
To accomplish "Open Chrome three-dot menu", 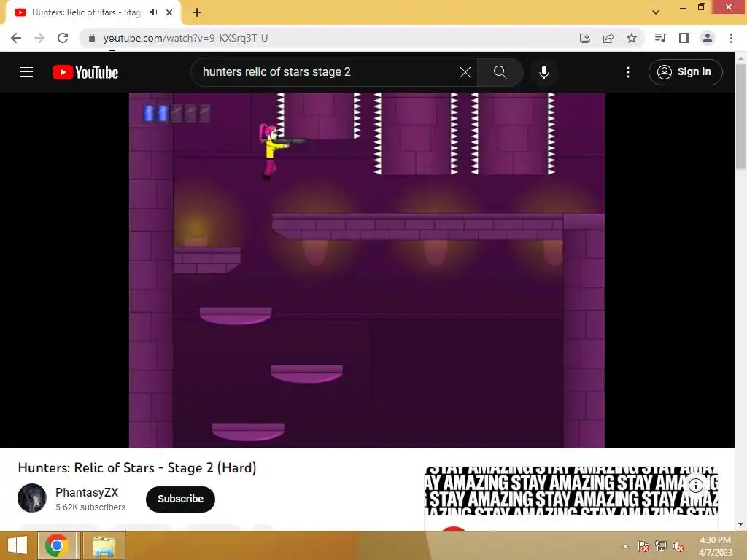I will pyautogui.click(x=731, y=38).
